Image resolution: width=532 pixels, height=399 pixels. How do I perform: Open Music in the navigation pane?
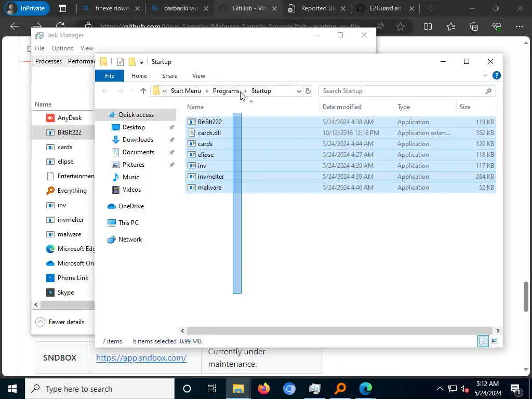[130, 177]
